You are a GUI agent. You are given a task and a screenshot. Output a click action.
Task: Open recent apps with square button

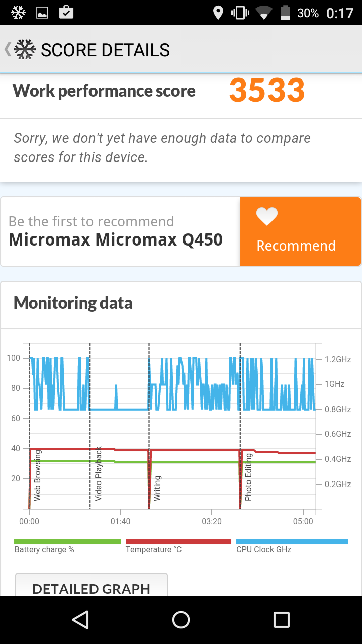[x=282, y=620]
